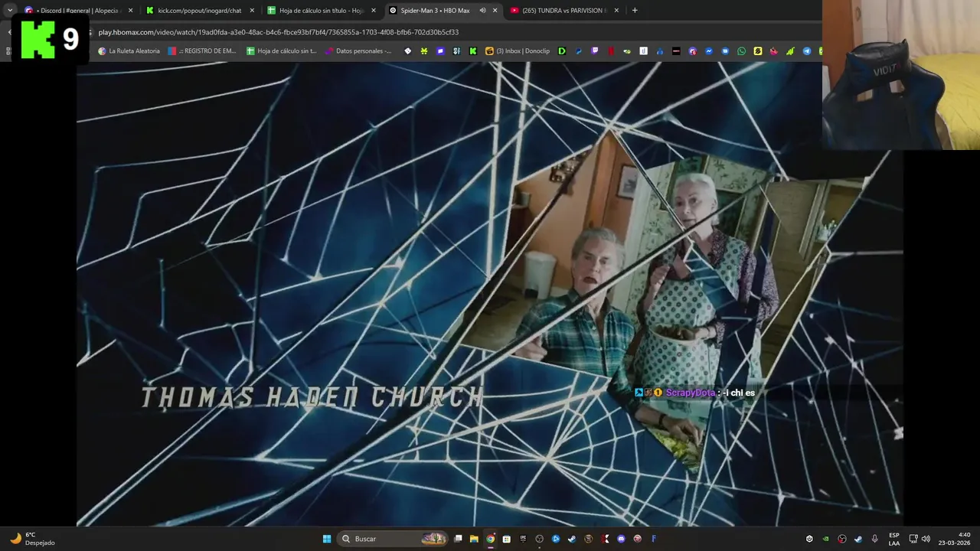Open the green Kick bookmark icon

(x=473, y=51)
